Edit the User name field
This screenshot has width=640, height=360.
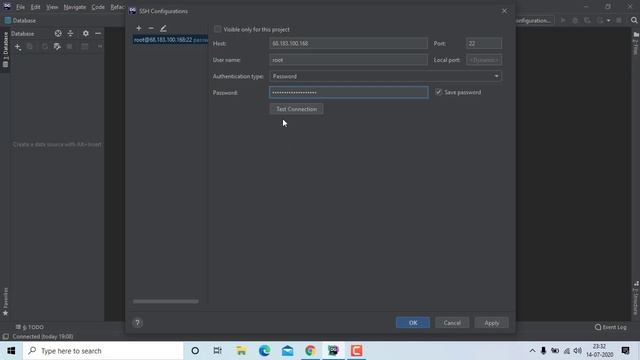click(x=349, y=60)
